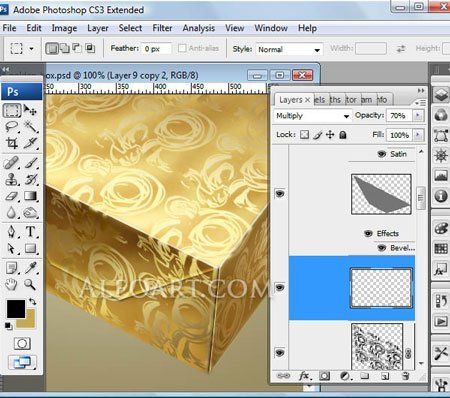Select the Notes tool
The width and height of the screenshot is (450, 398).
[x=12, y=268]
